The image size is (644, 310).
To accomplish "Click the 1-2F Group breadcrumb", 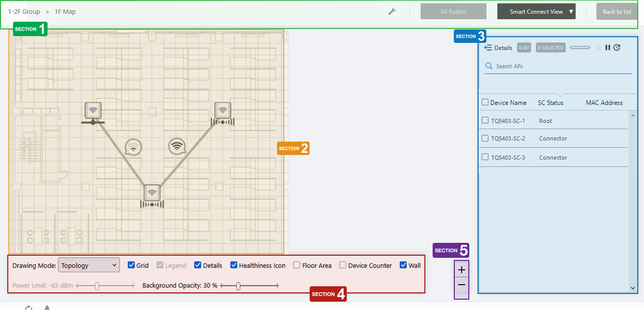I will [x=24, y=11].
